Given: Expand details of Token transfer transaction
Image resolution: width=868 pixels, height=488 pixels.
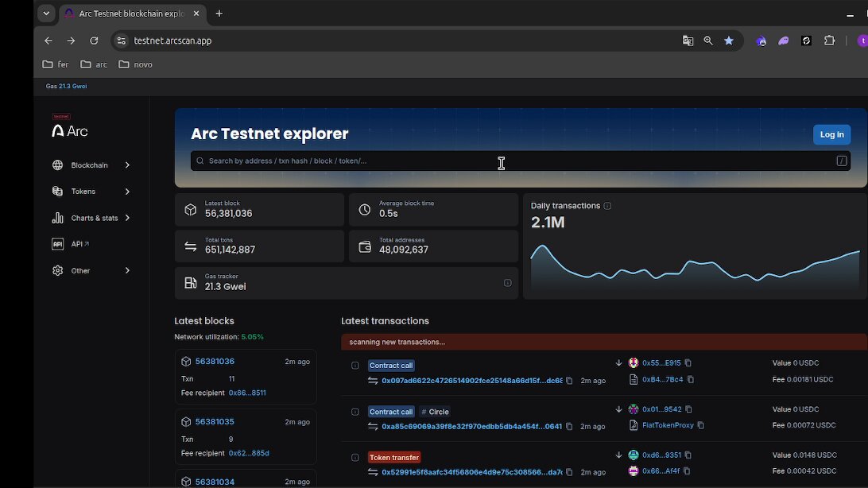Looking at the screenshot, I should click(355, 458).
